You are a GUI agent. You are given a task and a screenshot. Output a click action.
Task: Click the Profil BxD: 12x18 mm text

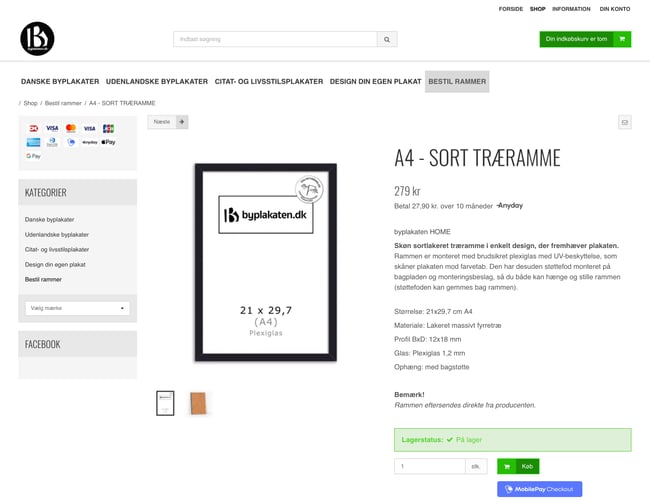coord(427,339)
